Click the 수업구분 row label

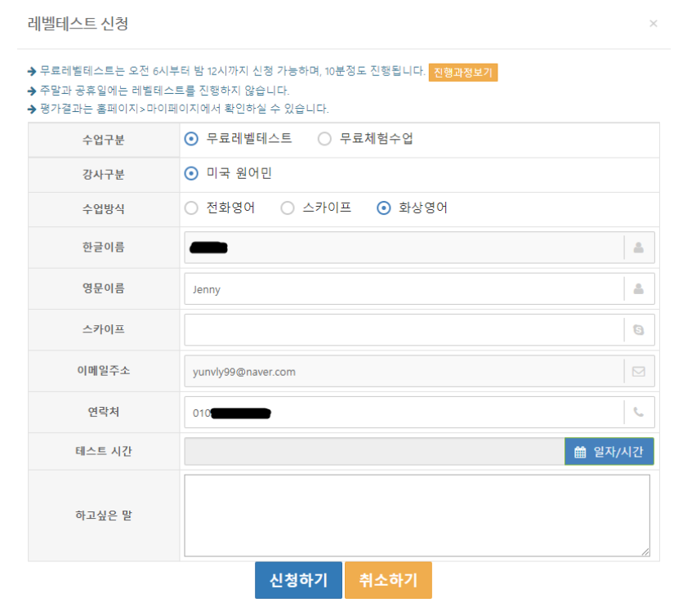pos(104,140)
